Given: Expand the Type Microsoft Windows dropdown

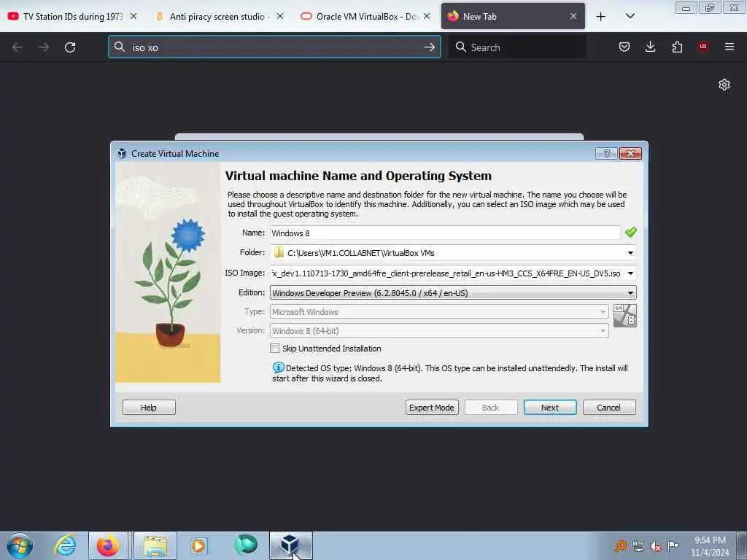Looking at the screenshot, I should [438, 312].
